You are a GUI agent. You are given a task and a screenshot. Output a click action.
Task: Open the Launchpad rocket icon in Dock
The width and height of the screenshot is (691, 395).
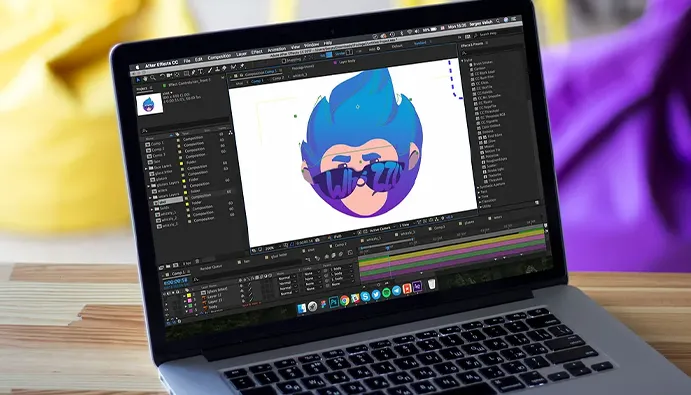click(x=312, y=306)
